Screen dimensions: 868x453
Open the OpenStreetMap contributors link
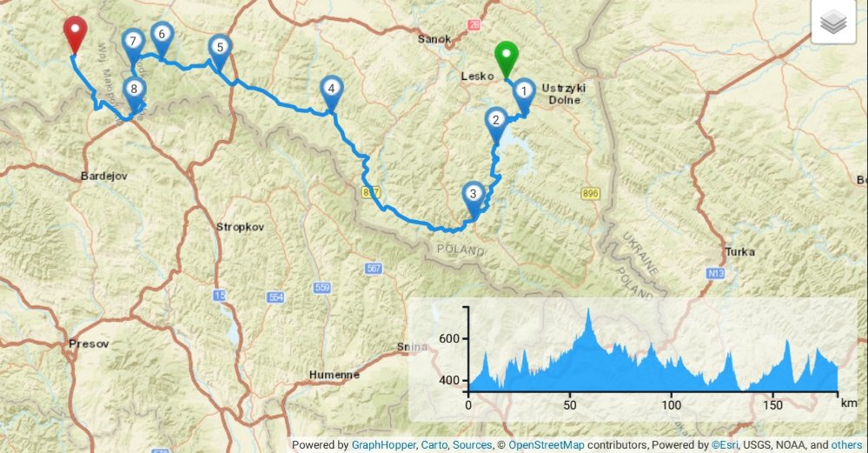pos(546,444)
